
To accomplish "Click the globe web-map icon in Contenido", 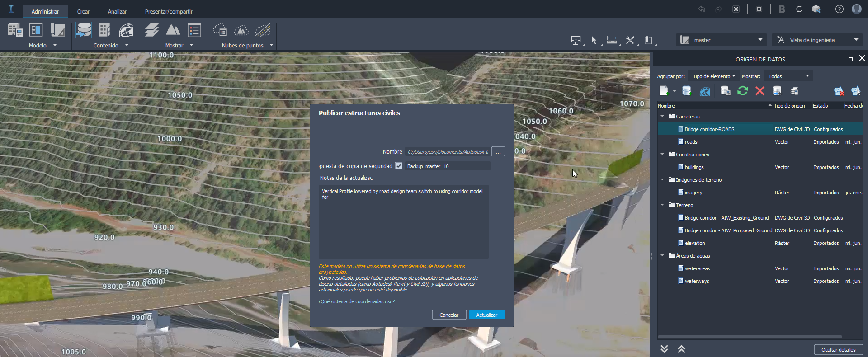I will 126,30.
